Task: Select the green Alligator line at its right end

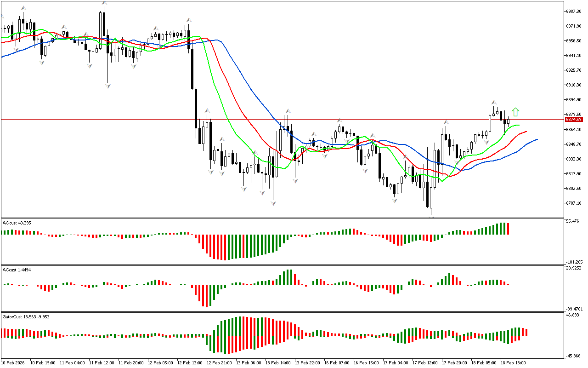Action: 518,125
